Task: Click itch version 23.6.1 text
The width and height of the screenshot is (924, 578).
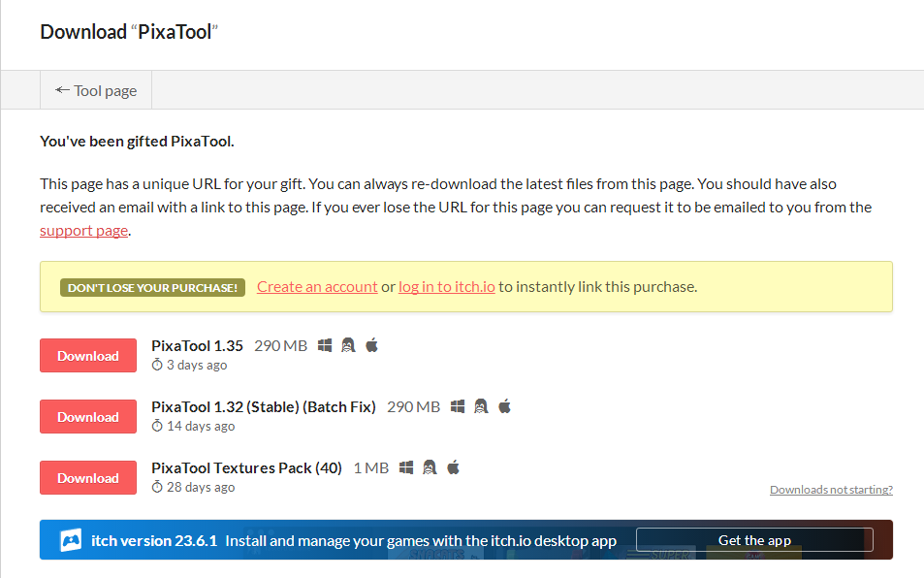Action: (x=154, y=541)
